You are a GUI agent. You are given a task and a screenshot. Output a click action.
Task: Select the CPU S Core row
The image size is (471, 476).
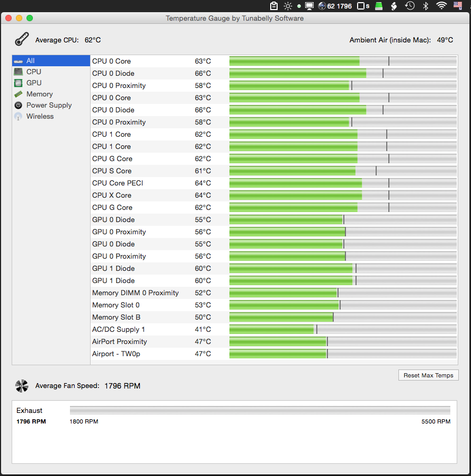274,171
